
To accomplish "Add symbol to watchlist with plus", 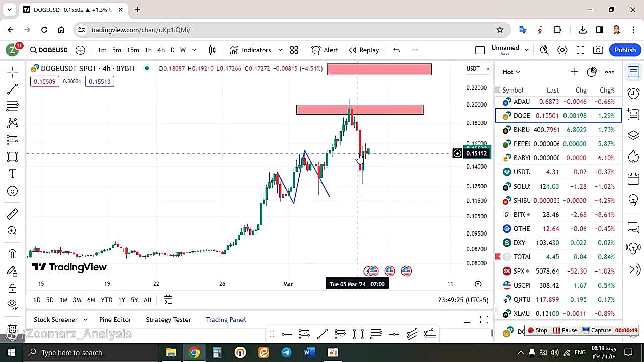I will pyautogui.click(x=574, y=72).
